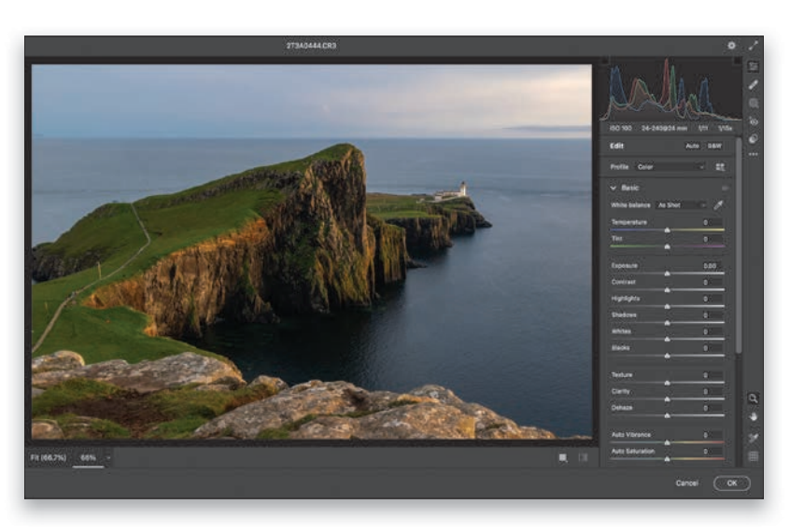Toggle Basic panel visibility eye icon

click(725, 188)
